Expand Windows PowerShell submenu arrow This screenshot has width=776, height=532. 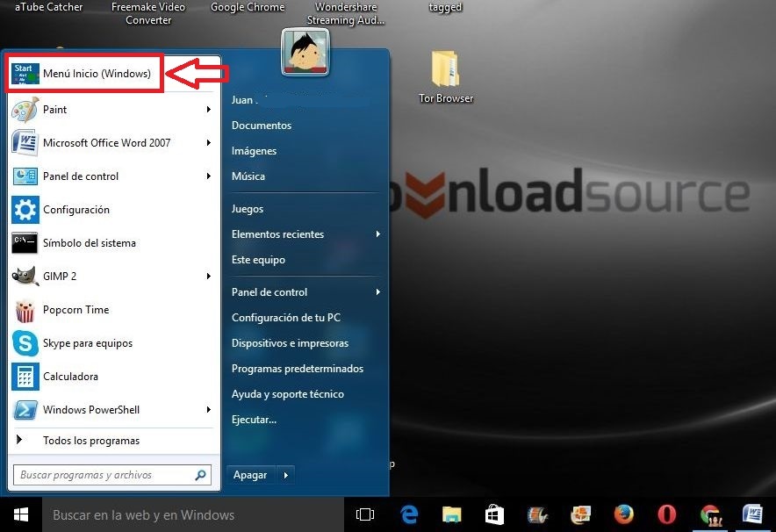[x=209, y=410]
